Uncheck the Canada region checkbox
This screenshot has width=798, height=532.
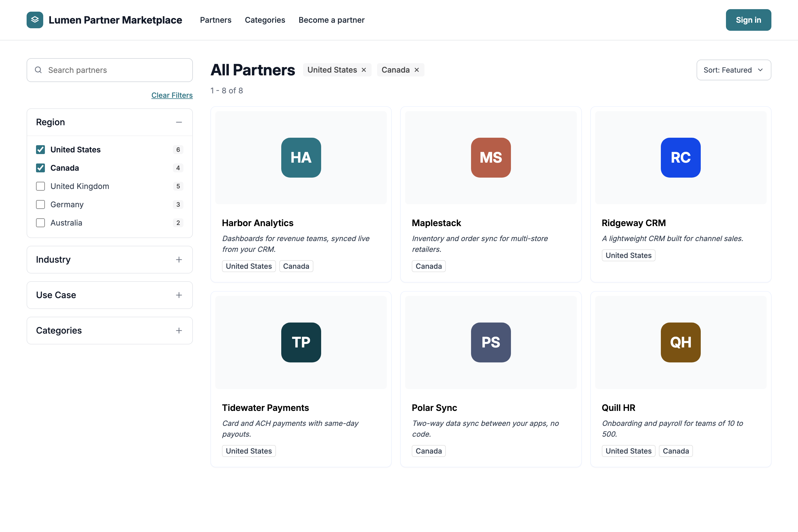point(40,168)
